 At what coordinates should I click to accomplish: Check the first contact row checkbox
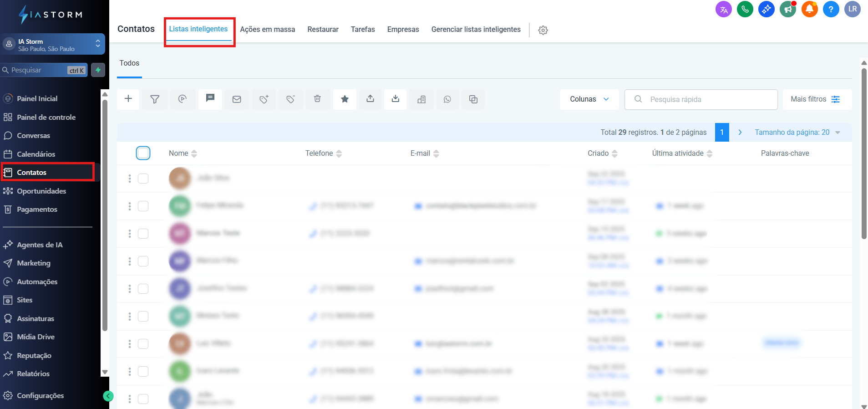(143, 179)
